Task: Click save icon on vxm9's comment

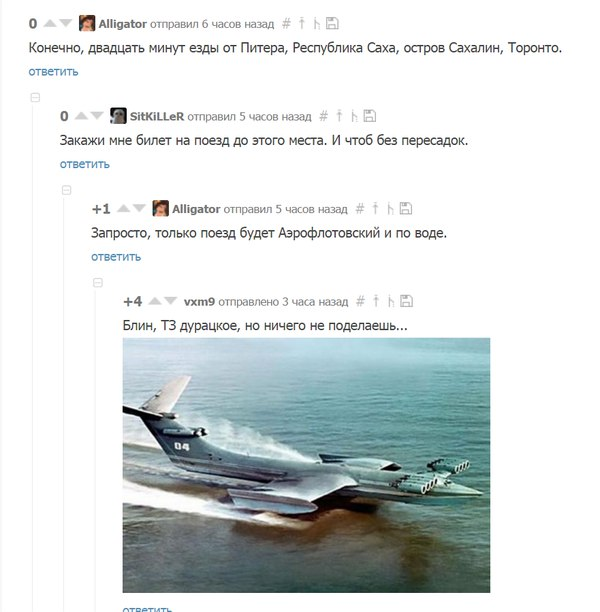Action: pos(406,301)
